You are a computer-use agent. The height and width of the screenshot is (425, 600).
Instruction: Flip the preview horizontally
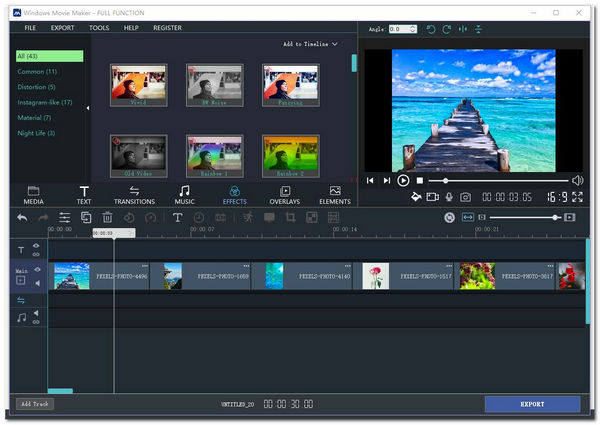point(463,29)
